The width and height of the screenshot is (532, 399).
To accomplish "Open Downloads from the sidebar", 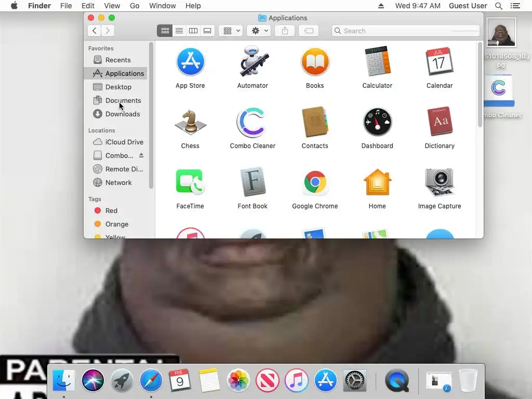I will pyautogui.click(x=115, y=114).
